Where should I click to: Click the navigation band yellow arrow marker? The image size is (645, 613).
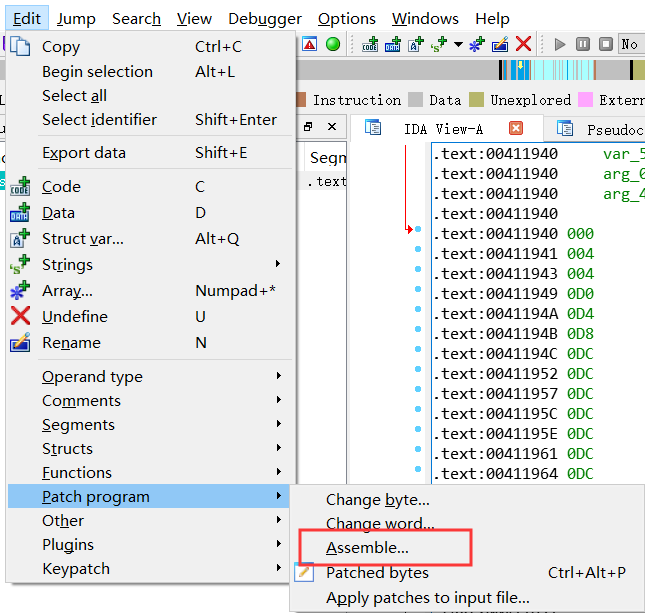point(520,65)
